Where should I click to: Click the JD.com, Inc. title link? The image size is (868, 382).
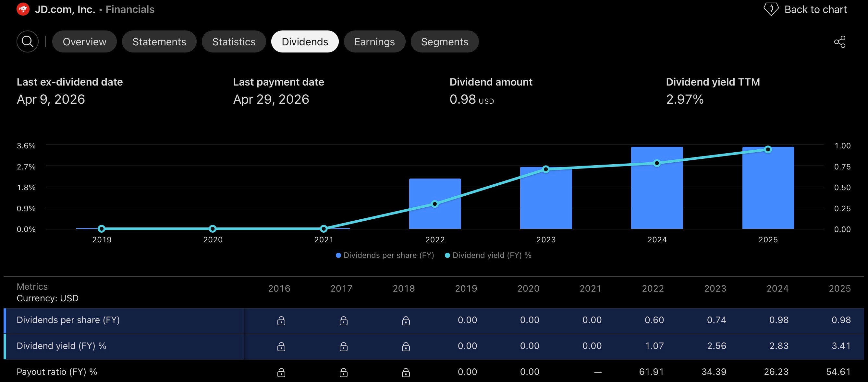65,9
